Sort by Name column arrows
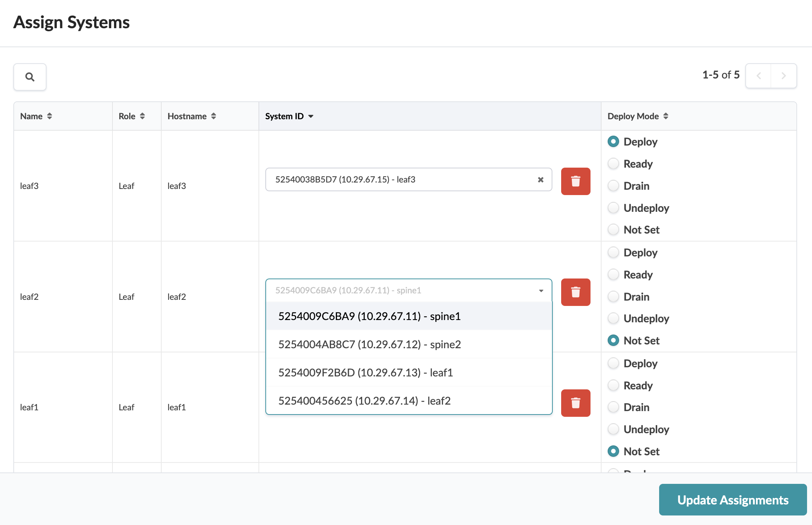The width and height of the screenshot is (812, 525). click(x=49, y=116)
